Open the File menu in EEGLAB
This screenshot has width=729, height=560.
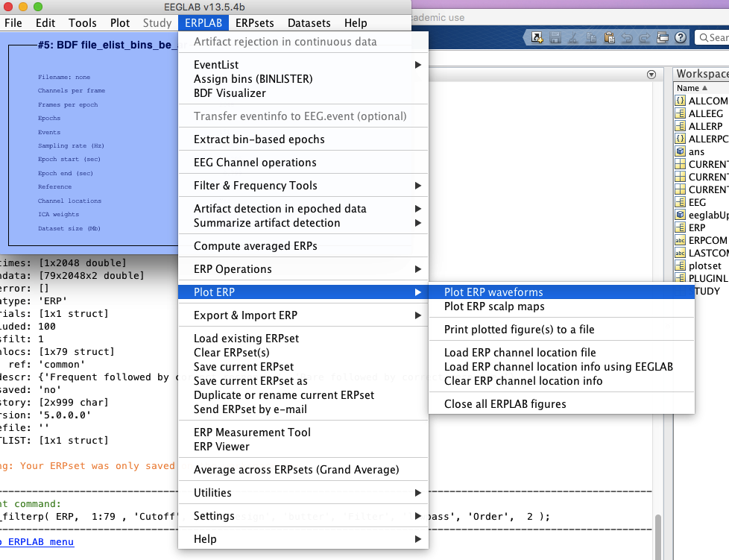tap(13, 23)
